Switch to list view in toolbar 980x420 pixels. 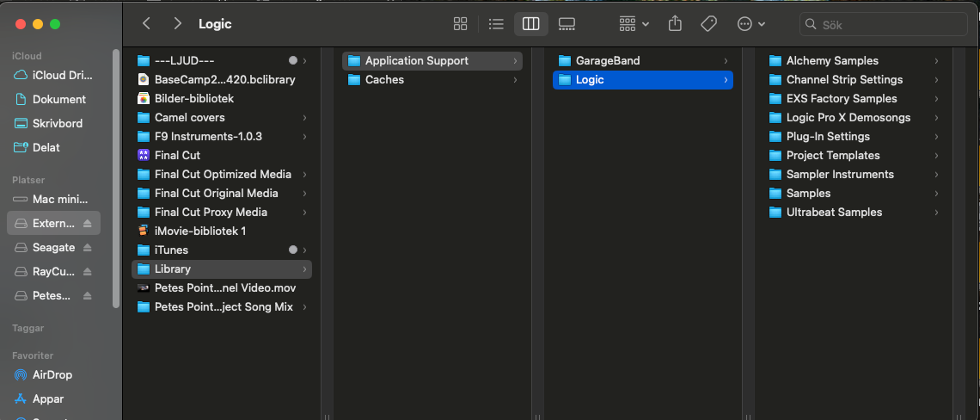496,24
